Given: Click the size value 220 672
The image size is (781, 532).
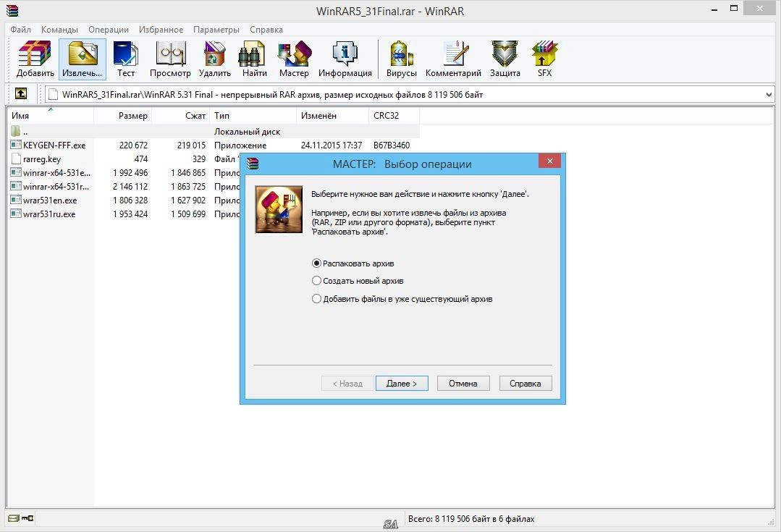Looking at the screenshot, I should click(133, 145).
